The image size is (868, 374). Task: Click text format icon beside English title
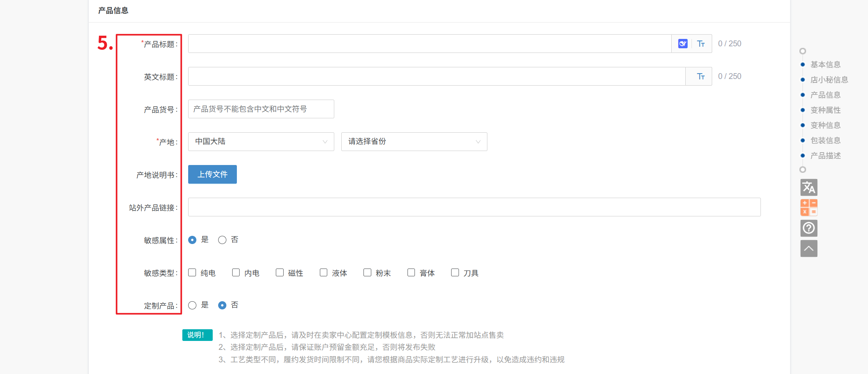point(701,76)
